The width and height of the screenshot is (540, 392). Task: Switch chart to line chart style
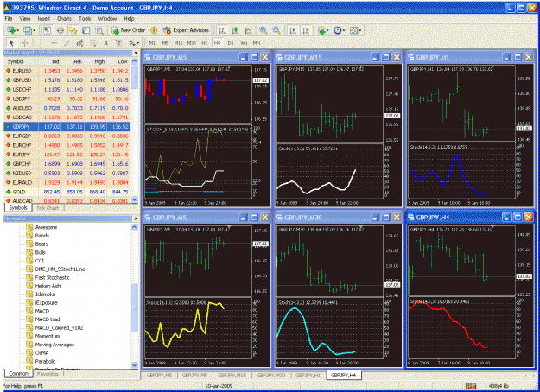[x=248, y=30]
